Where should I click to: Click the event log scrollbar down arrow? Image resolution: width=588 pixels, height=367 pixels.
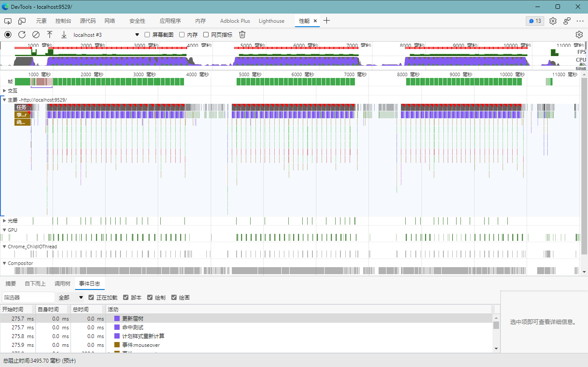point(496,349)
